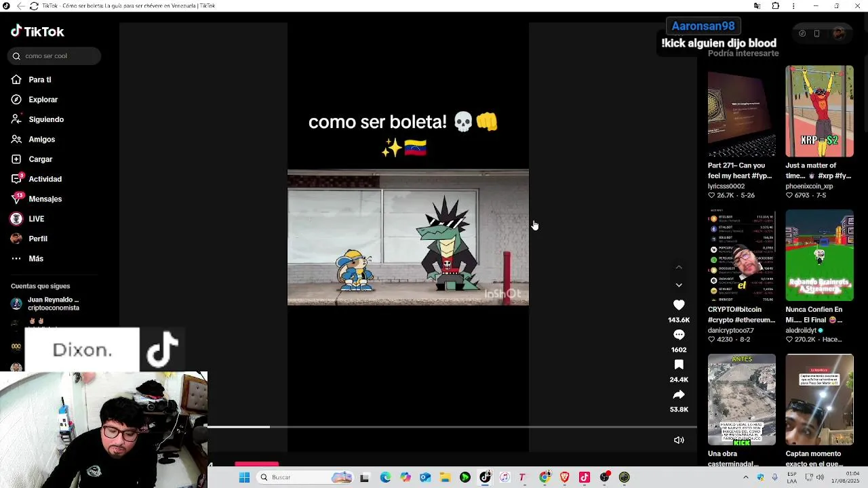Open Cargar to upload a video
This screenshot has height=488, width=868.
(x=40, y=159)
